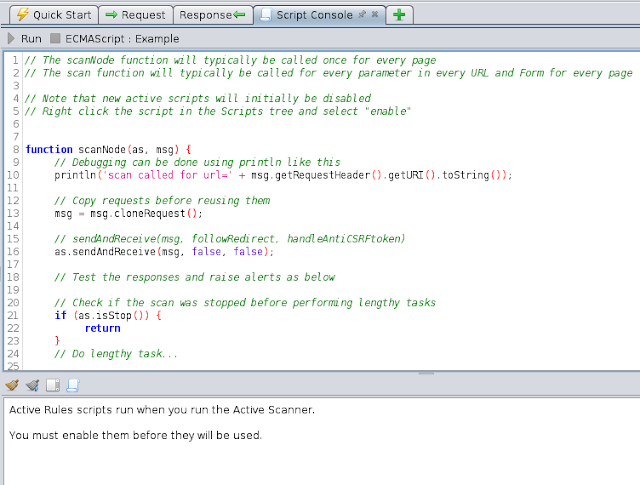Place cursor on the as.sendAndReceive code line
Image resolution: width=640 pixels, height=485 pixels.
150,253
